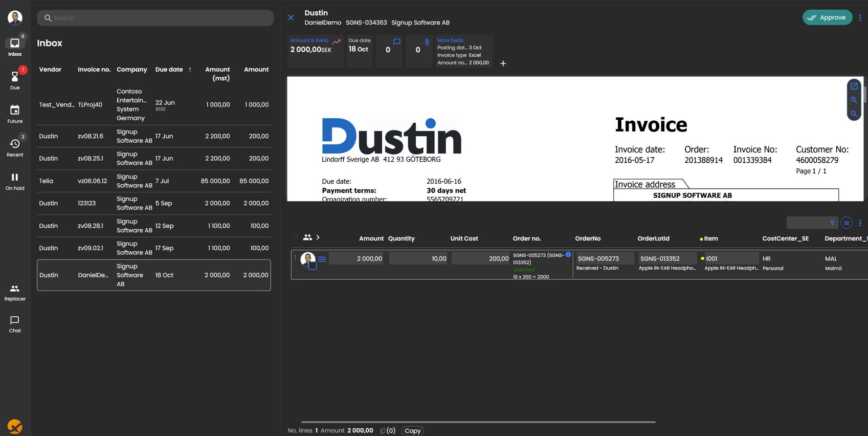The height and width of the screenshot is (436, 868).
Task: Expand the coding lines chevron arrow
Action: click(318, 237)
